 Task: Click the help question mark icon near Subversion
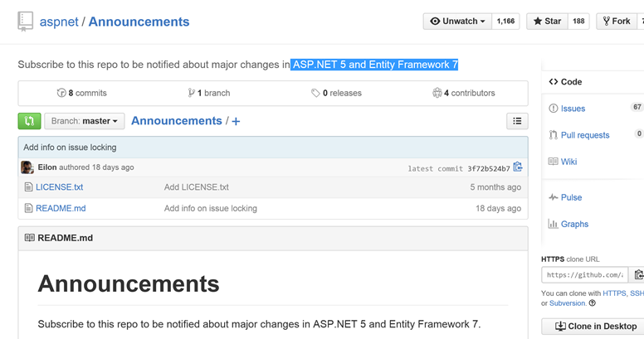(593, 303)
